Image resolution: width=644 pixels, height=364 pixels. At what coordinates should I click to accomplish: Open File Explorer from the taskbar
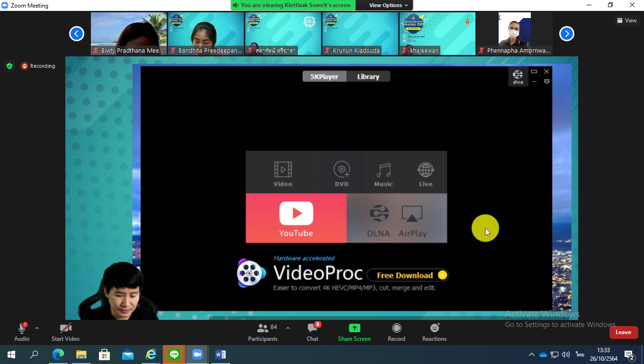81,355
